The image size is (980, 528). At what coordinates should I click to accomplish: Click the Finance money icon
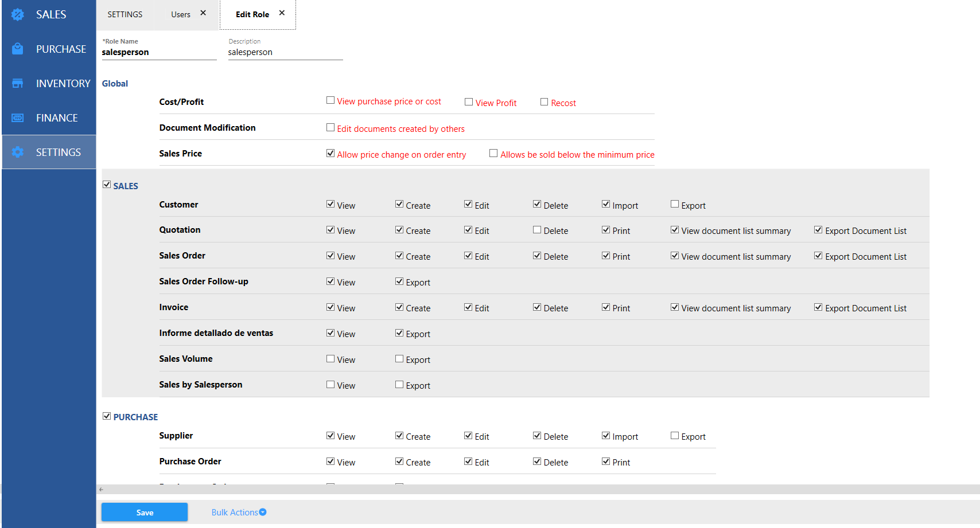coord(18,118)
